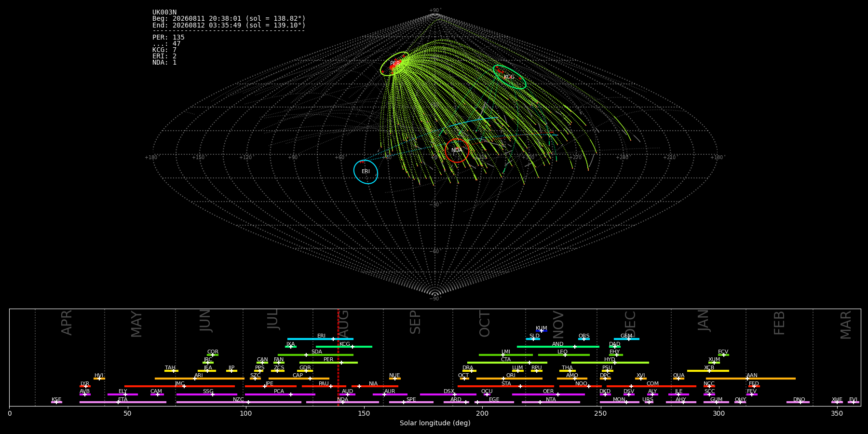Select the PER shower activity bar

pos(328,363)
